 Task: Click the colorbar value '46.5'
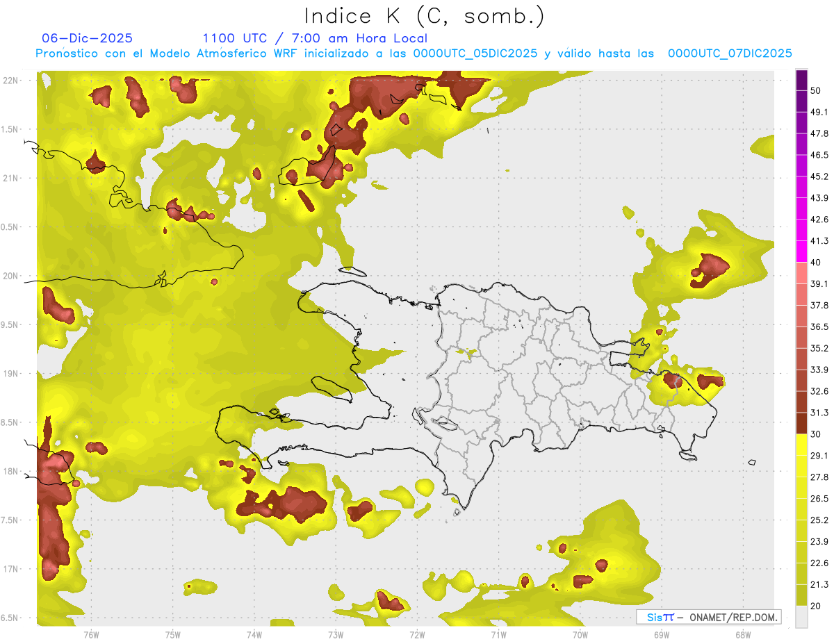point(819,155)
